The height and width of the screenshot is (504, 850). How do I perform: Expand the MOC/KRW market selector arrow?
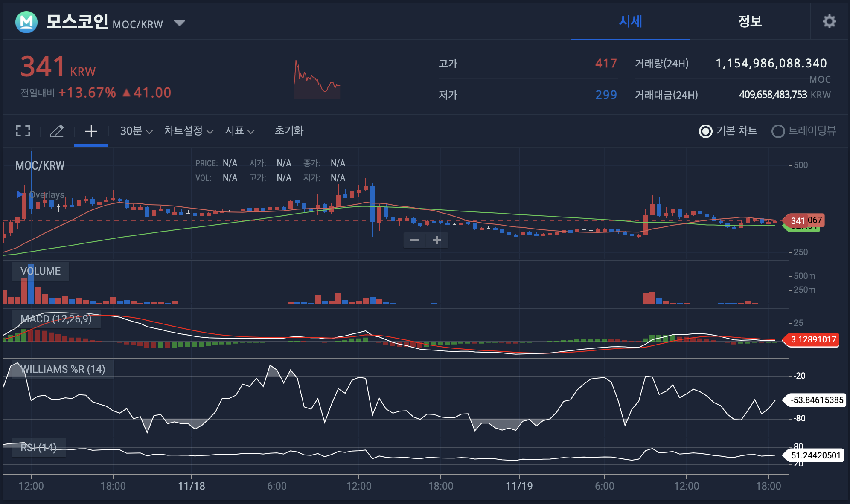(180, 23)
